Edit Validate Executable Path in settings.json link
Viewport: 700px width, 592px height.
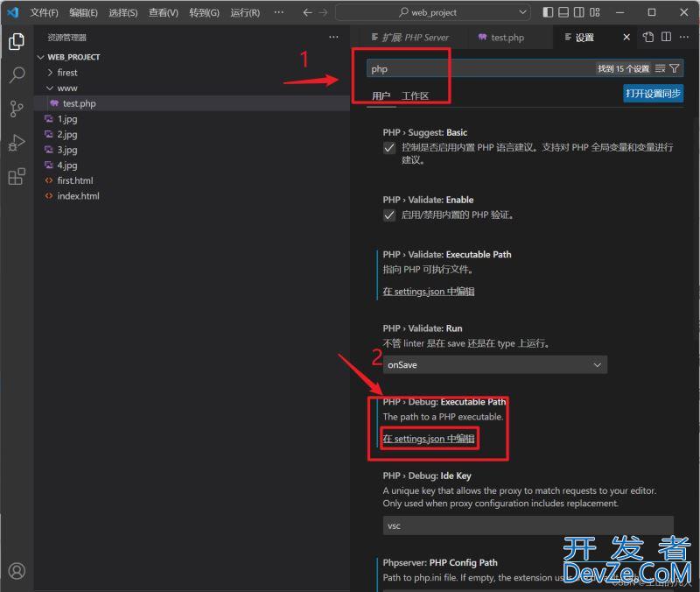[x=428, y=292]
